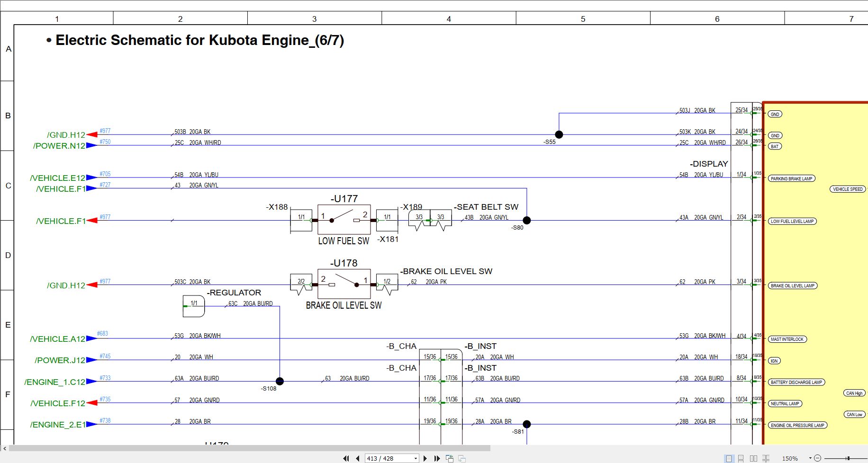Click the /ENGINE_1.C12 reference label
Screen dimensions: 868x463
(x=55, y=382)
